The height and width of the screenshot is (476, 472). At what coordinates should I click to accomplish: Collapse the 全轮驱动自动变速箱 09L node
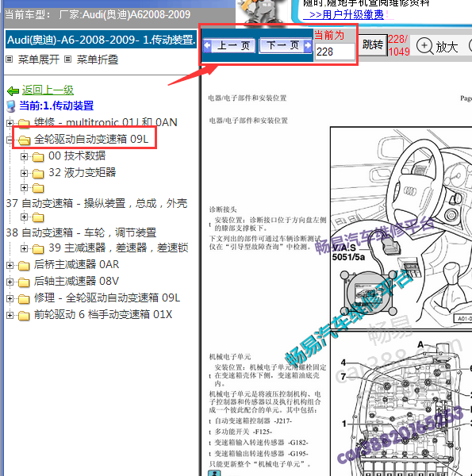coord(10,140)
